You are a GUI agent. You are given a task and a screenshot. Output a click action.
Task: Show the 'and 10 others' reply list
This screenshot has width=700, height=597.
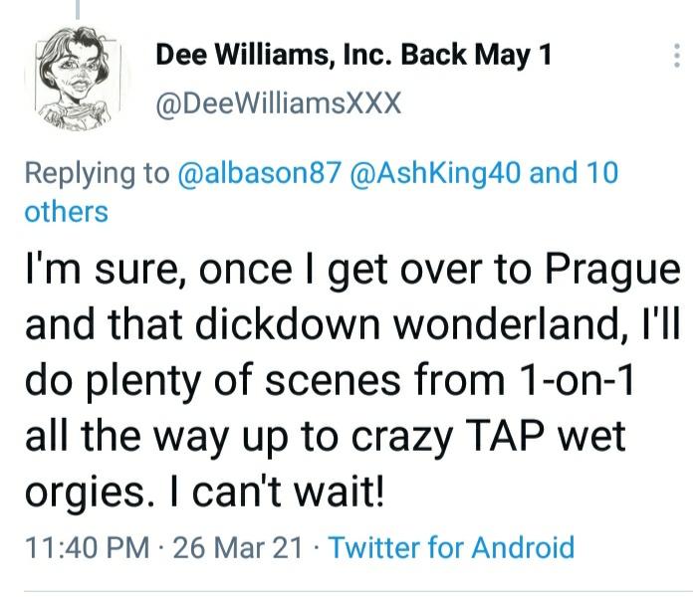coord(576,172)
